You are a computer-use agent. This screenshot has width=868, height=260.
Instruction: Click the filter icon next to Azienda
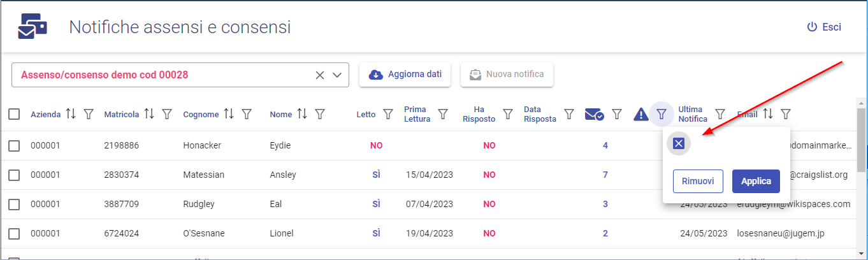click(89, 114)
